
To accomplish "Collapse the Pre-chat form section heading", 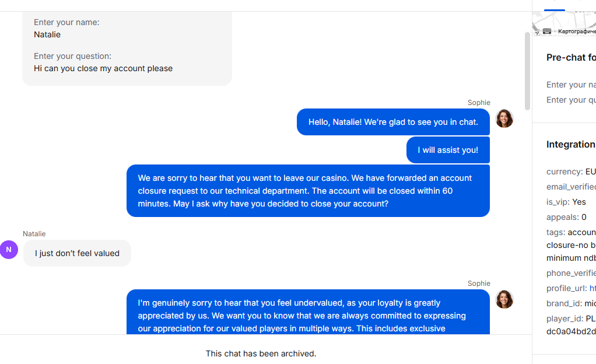I will (x=571, y=57).
